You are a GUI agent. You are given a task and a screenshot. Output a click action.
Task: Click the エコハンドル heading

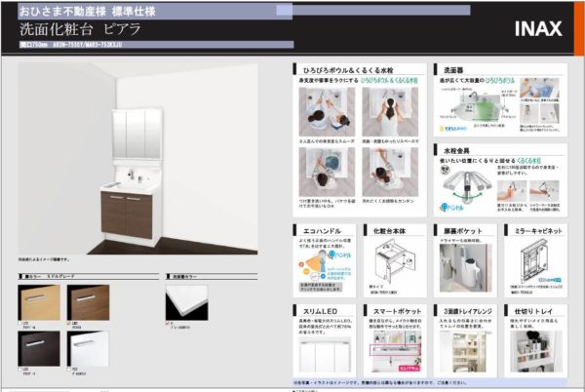322,231
